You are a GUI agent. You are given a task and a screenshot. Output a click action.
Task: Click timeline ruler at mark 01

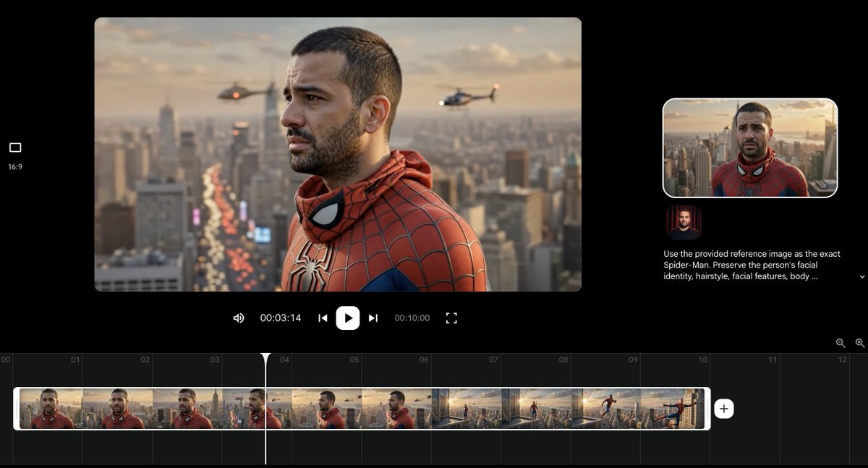(75, 359)
